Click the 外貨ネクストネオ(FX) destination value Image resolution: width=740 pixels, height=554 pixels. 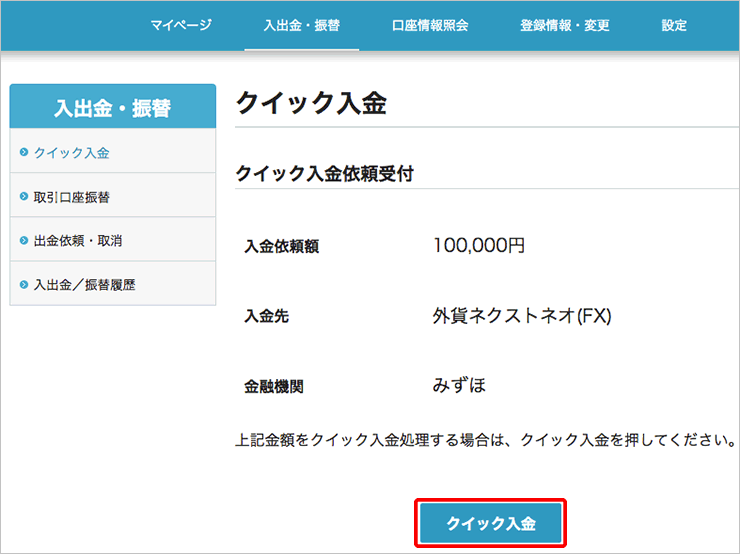521,316
